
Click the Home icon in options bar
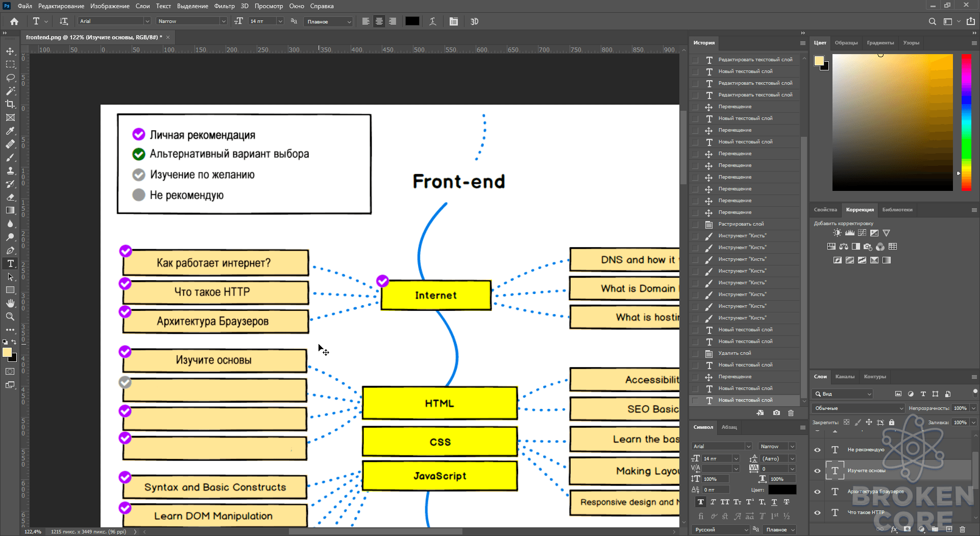(x=14, y=21)
